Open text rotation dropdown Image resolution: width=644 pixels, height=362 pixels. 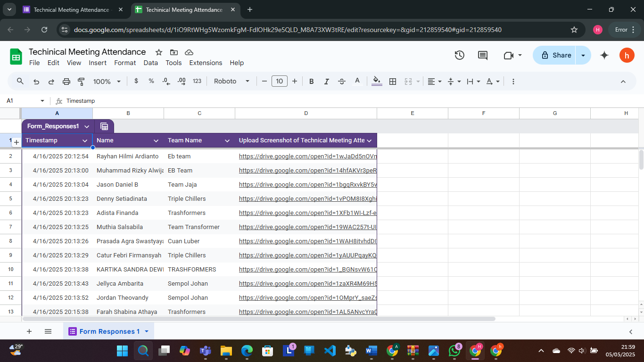[493, 82]
